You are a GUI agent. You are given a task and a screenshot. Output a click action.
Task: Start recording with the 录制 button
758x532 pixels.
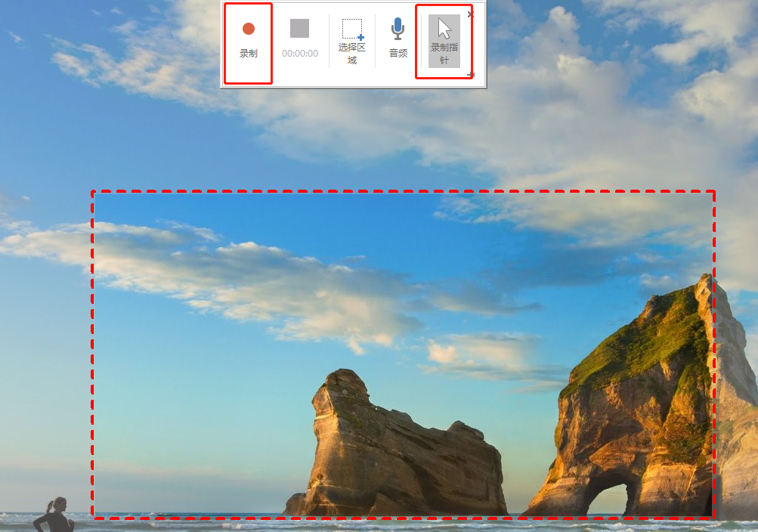[x=249, y=41]
